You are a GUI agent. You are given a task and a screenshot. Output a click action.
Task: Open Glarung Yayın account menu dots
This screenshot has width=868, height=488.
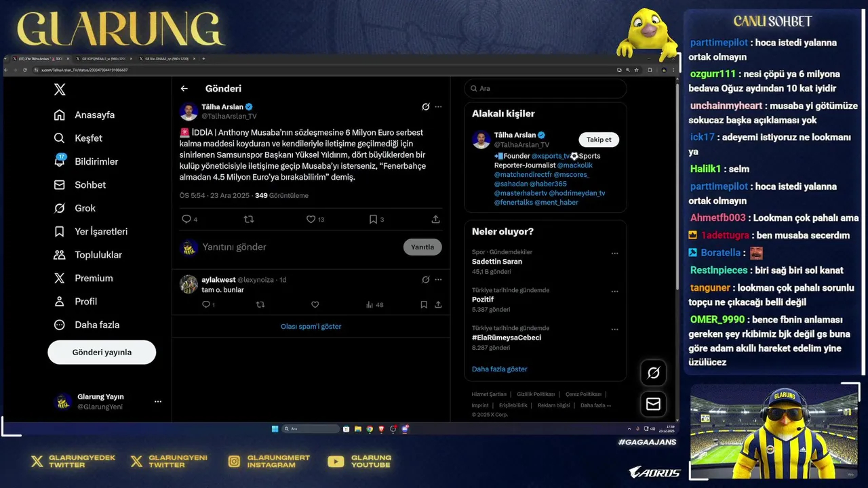[x=158, y=401]
